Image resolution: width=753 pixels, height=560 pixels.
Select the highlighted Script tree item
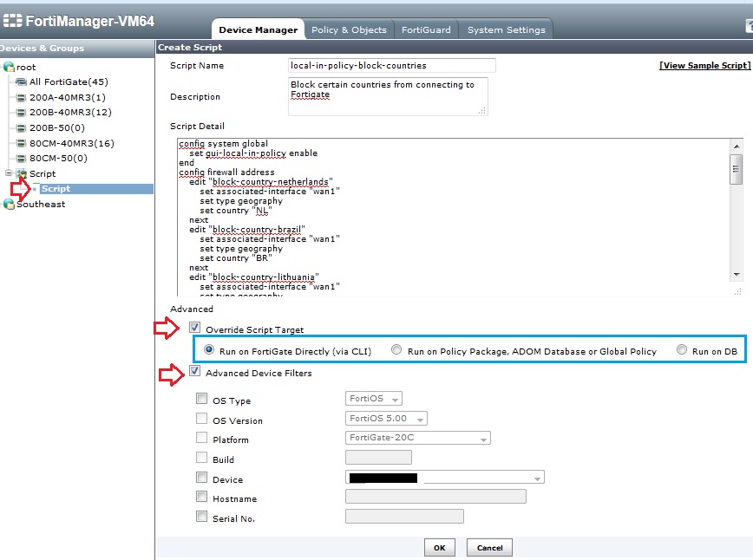pyautogui.click(x=56, y=189)
